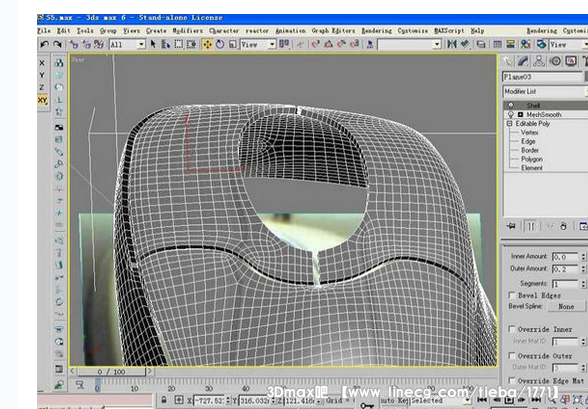Viewport: 588px width, 409px height.
Task: Click Pin Stack icon below modifier stack
Action: click(511, 226)
